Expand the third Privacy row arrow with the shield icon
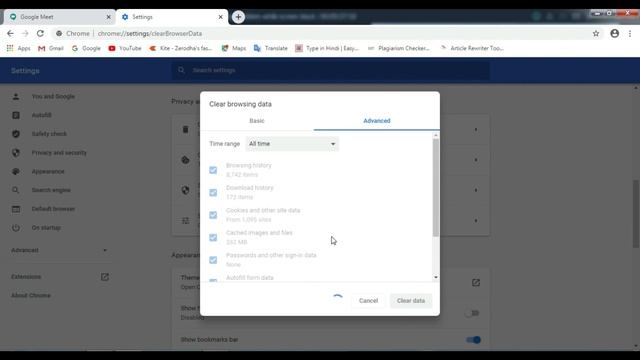Image resolution: width=640 pixels, height=360 pixels. coord(476,190)
